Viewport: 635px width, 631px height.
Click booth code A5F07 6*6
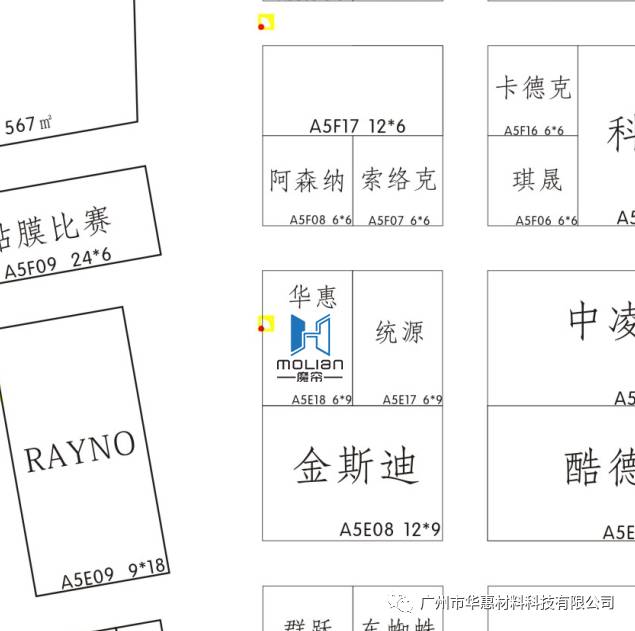coord(399,221)
